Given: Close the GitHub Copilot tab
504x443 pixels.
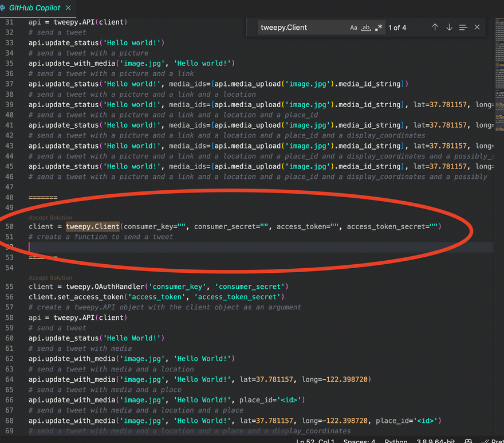Looking at the screenshot, I should point(69,8).
